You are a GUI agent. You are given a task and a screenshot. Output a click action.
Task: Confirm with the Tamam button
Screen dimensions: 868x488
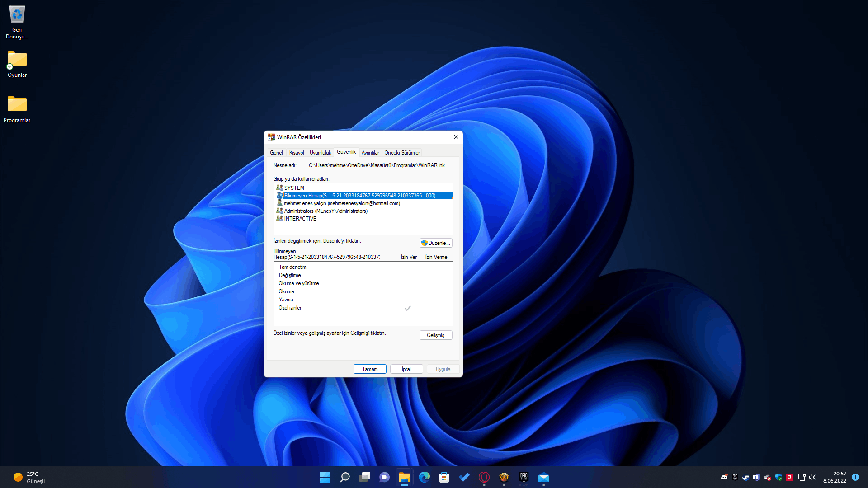pyautogui.click(x=370, y=369)
